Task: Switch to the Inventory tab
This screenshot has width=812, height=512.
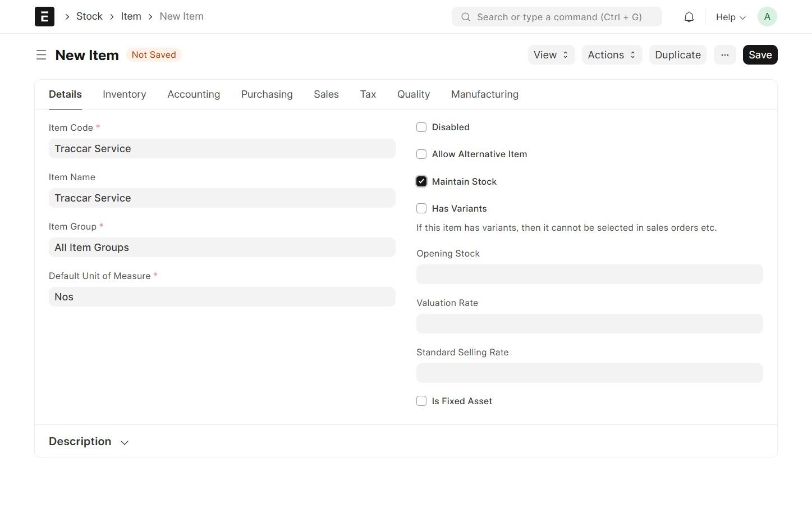Action: [125, 94]
